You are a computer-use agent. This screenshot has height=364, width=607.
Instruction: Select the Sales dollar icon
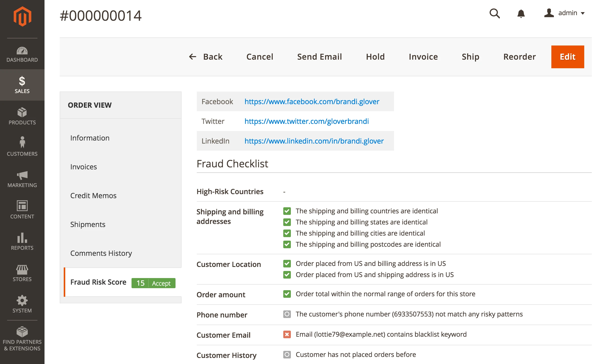pyautogui.click(x=22, y=81)
